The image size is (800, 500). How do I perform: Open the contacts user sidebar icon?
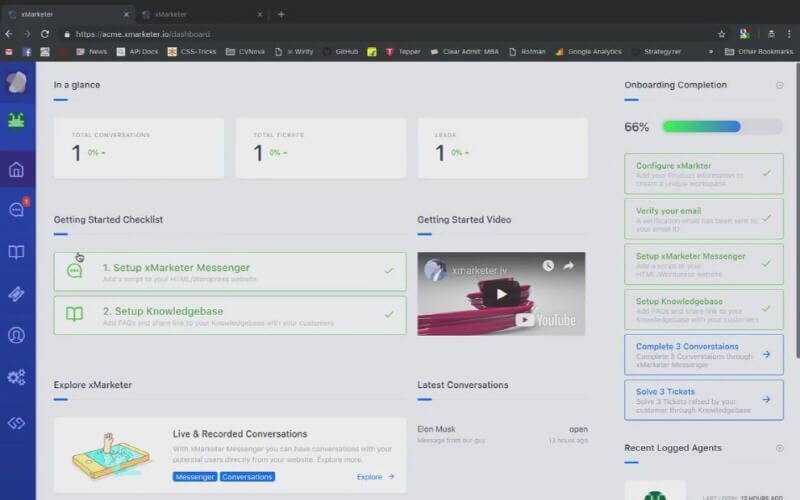[x=16, y=335]
